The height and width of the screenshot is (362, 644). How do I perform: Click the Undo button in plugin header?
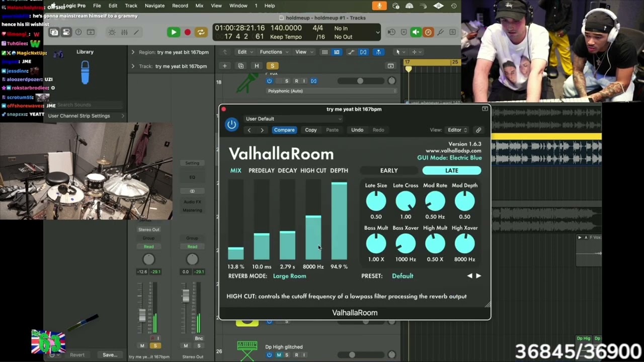[x=357, y=130]
